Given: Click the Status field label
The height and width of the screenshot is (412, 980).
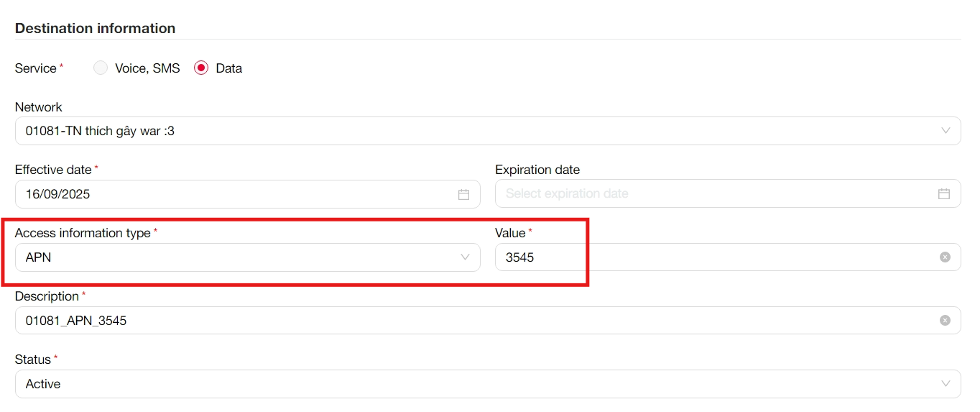Looking at the screenshot, I should click(x=33, y=360).
